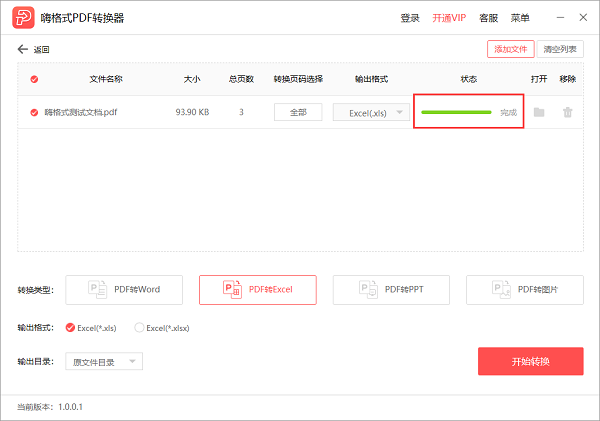Click the 93.90 KB size value
Image resolution: width=600 pixels, height=421 pixels.
(192, 112)
